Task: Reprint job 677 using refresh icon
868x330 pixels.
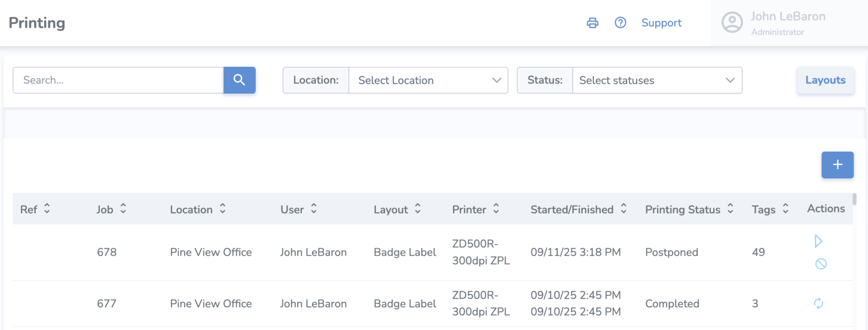Action: (818, 304)
